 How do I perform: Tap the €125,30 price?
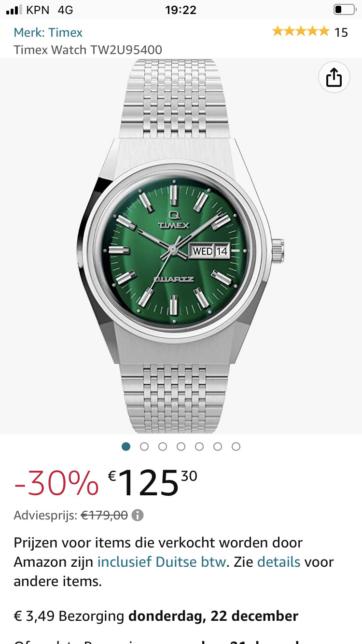(x=153, y=484)
